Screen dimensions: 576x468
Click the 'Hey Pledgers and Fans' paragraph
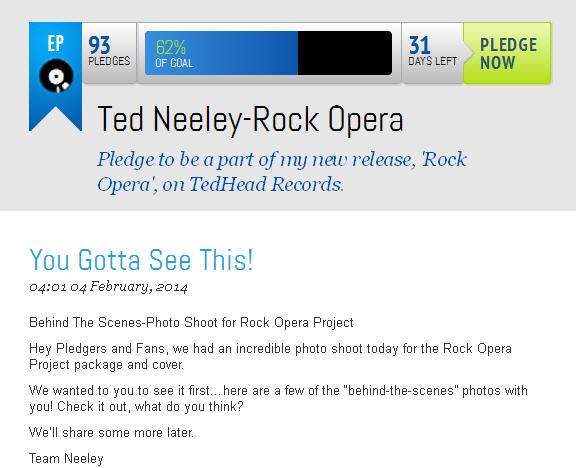tap(270, 356)
